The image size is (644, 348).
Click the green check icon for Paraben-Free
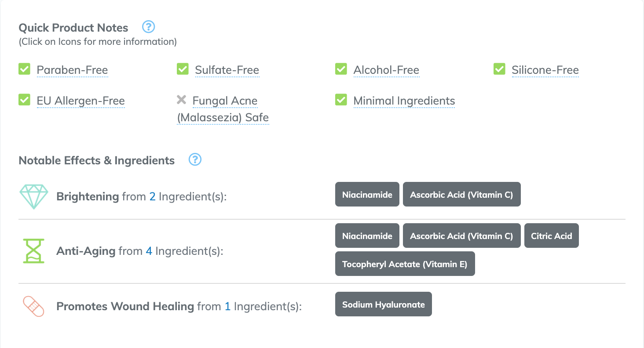(x=24, y=69)
